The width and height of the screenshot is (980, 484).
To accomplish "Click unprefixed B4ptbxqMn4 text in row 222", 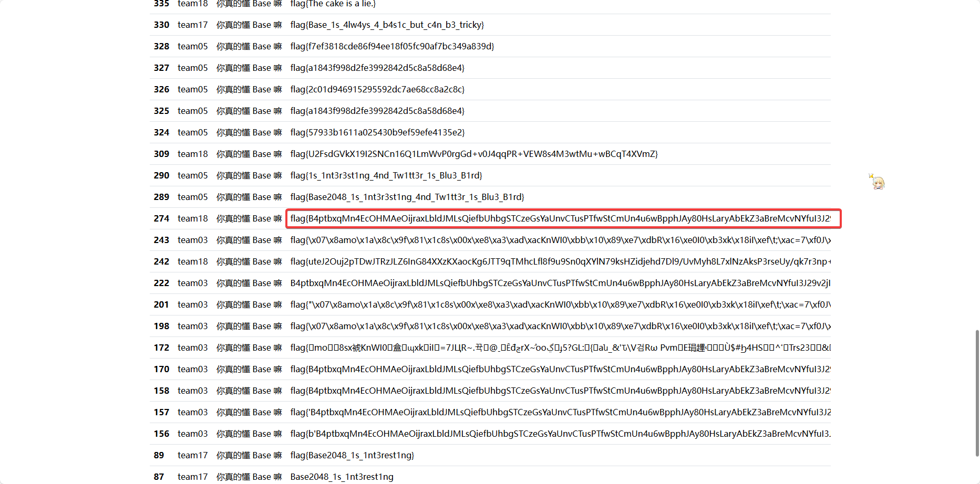I will [x=560, y=283].
